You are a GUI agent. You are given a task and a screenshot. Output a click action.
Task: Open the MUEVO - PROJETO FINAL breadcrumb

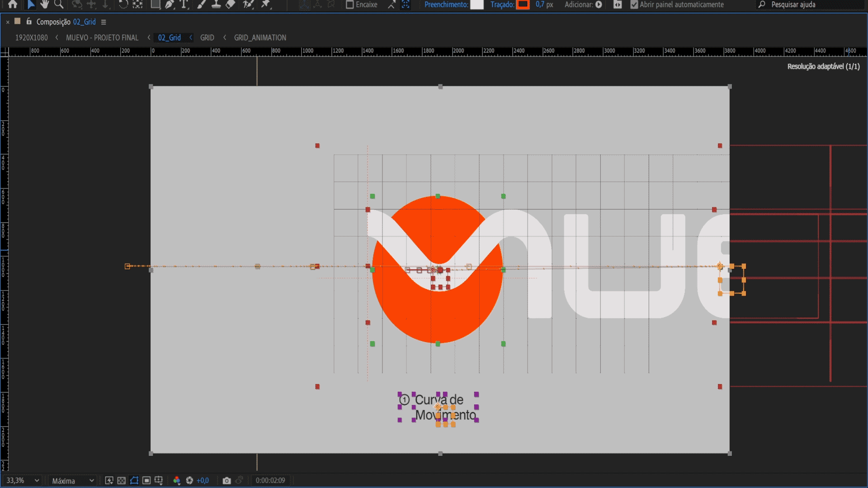[x=102, y=38]
